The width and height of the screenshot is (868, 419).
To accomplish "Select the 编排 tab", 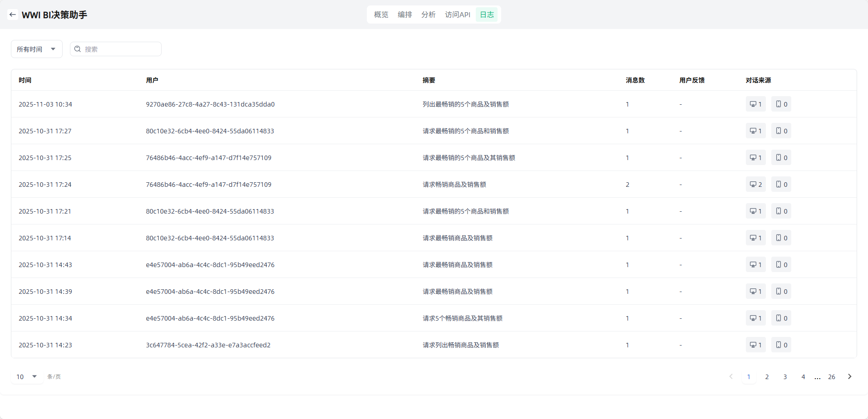I will (x=404, y=15).
